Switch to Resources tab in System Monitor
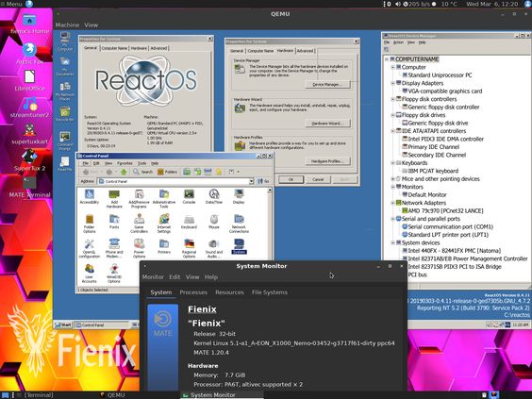Image resolution: width=532 pixels, height=399 pixels. coord(229,292)
